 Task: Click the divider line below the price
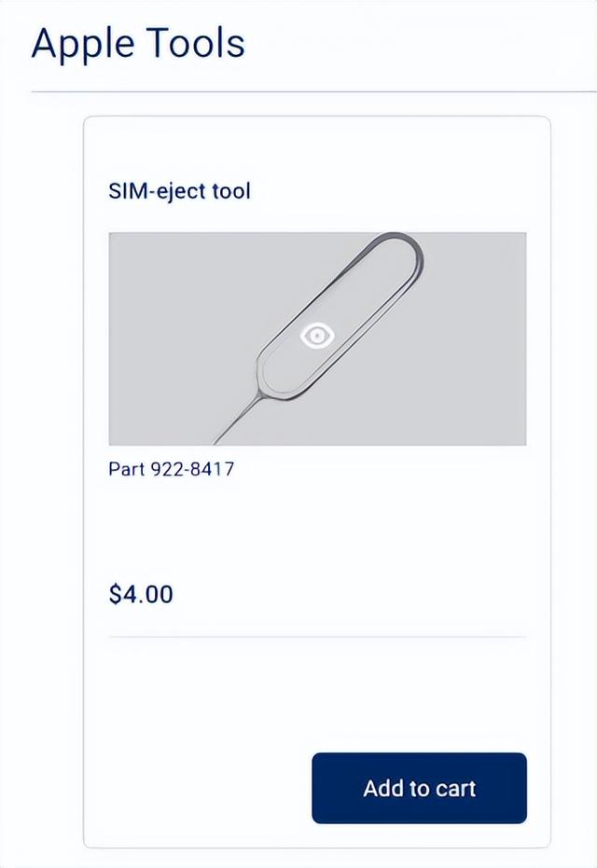317,637
